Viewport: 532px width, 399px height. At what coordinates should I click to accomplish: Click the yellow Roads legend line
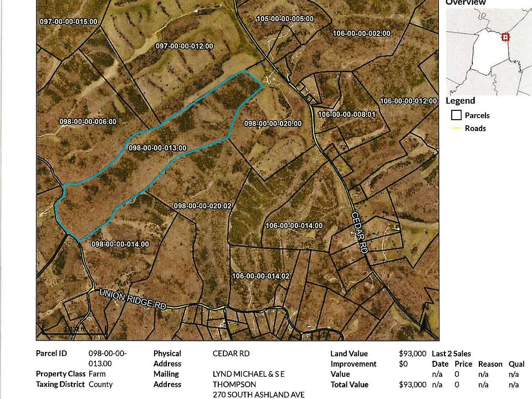pos(456,128)
